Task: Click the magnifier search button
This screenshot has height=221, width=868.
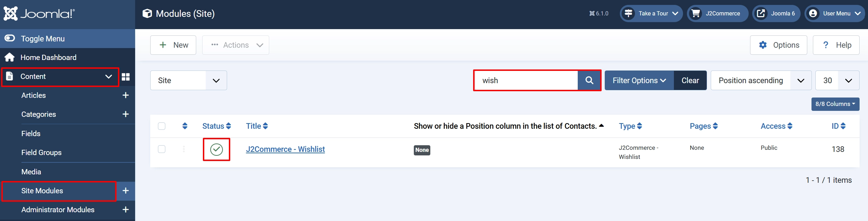Action: coord(589,80)
